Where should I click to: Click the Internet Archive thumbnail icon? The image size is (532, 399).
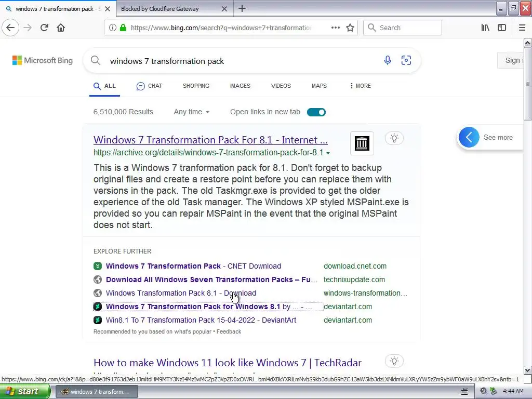click(x=362, y=143)
